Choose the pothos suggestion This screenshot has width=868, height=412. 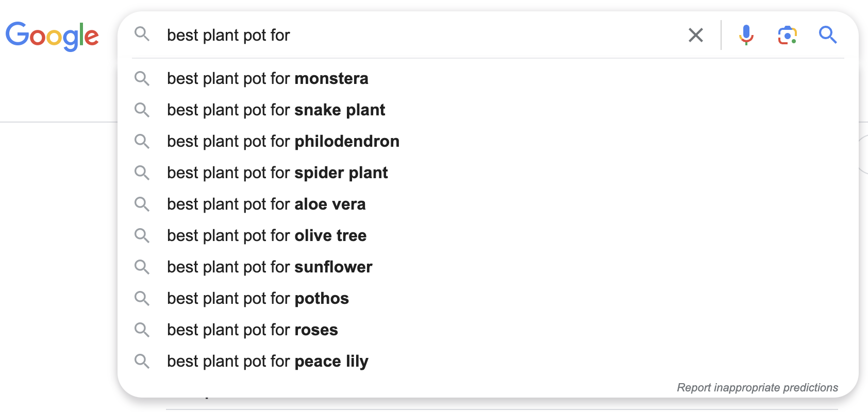point(258,298)
